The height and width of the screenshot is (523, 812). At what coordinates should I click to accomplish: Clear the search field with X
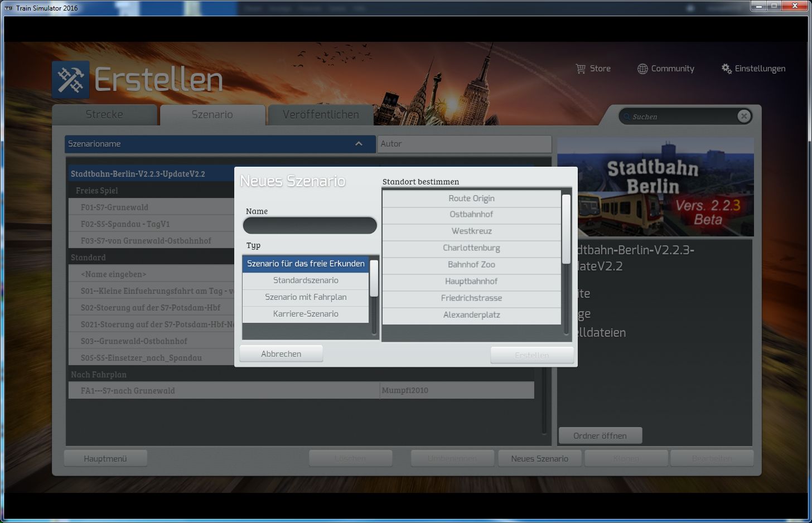[x=743, y=116]
